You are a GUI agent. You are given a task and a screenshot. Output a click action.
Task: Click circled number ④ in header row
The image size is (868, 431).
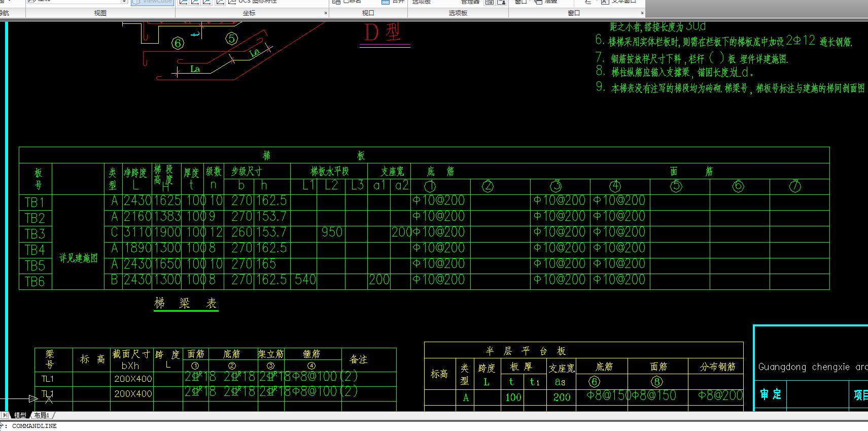[615, 186]
